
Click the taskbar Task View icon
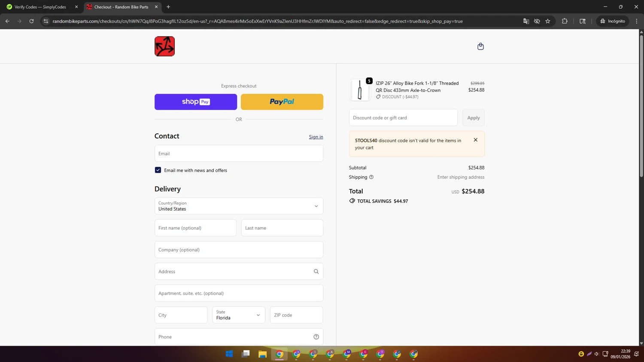246,354
